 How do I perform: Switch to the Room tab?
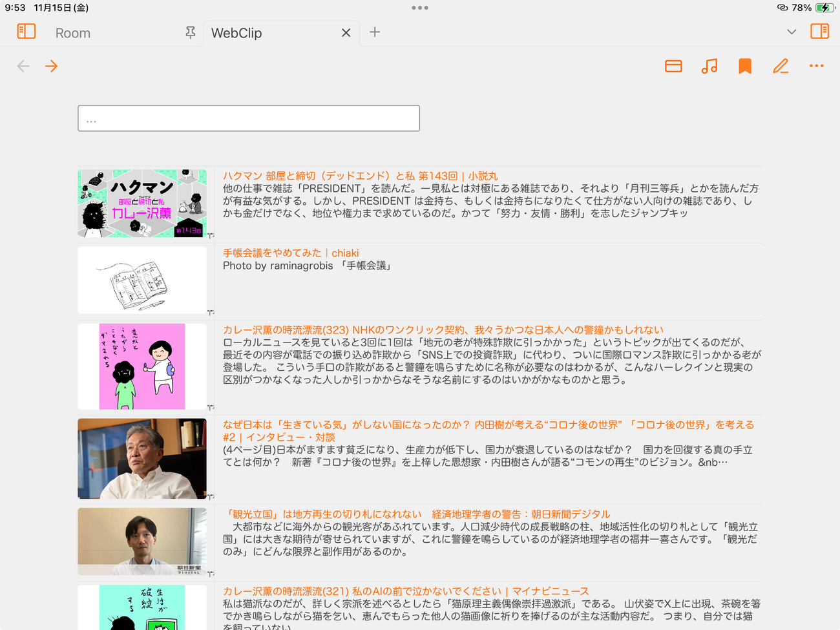(x=73, y=33)
